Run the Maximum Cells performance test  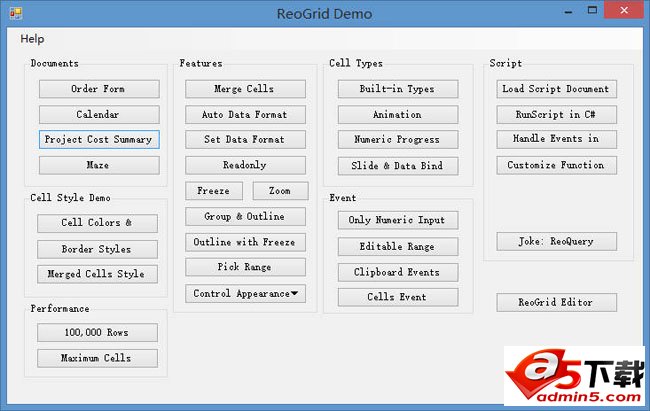pyautogui.click(x=97, y=358)
